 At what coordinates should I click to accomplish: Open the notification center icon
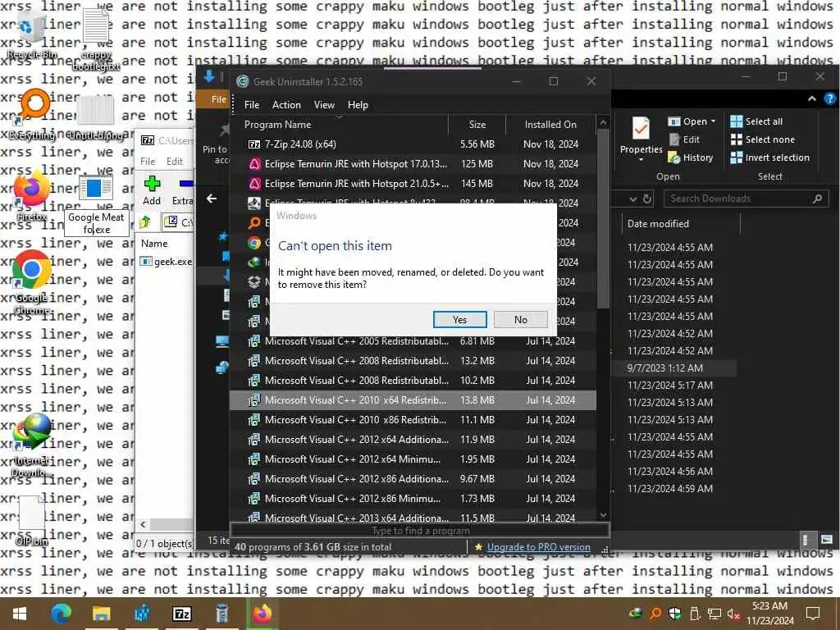tap(813, 614)
